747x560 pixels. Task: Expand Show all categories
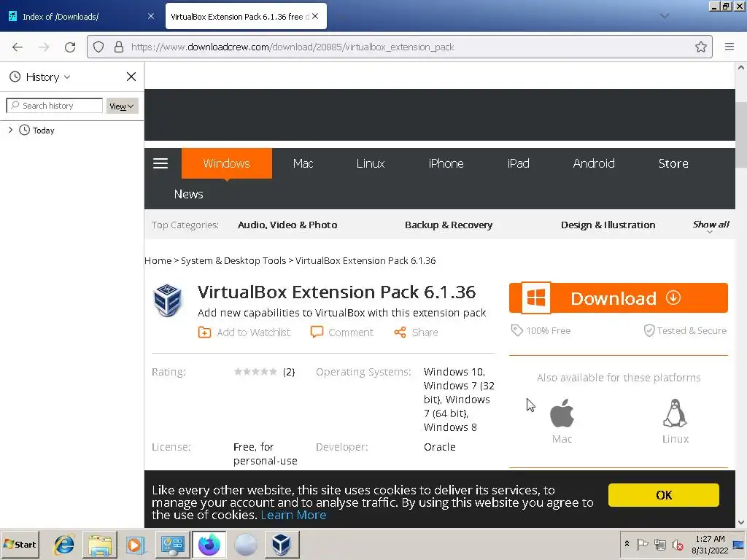tap(711, 225)
